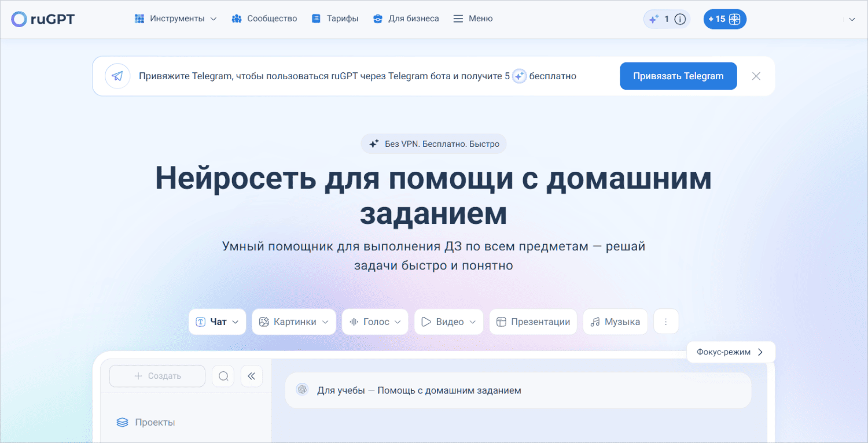Open the Инструменты dropdown
This screenshot has width=868, height=443.
[175, 19]
